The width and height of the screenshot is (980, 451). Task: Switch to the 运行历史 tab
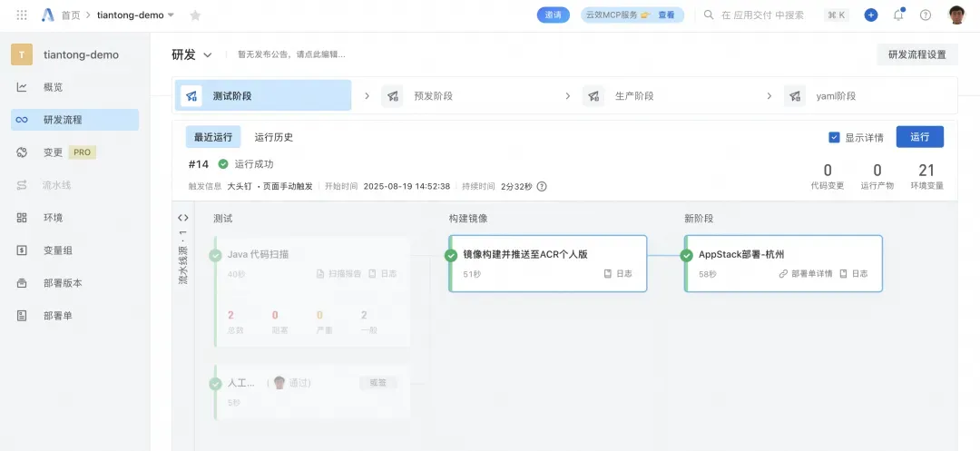pyautogui.click(x=274, y=137)
